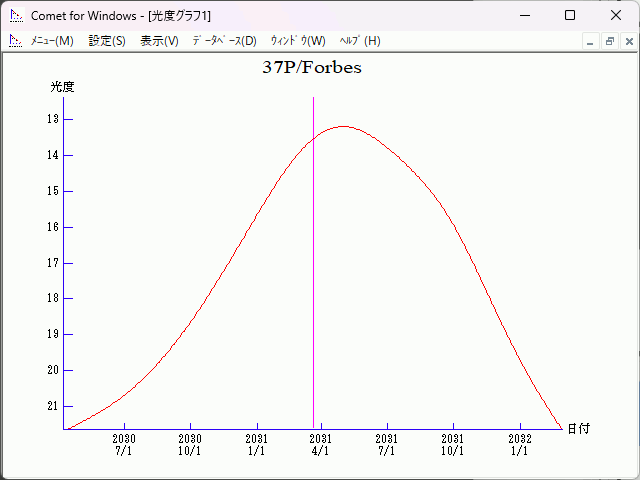
Task: Open the 設定(S) settings menu
Action: [x=107, y=41]
